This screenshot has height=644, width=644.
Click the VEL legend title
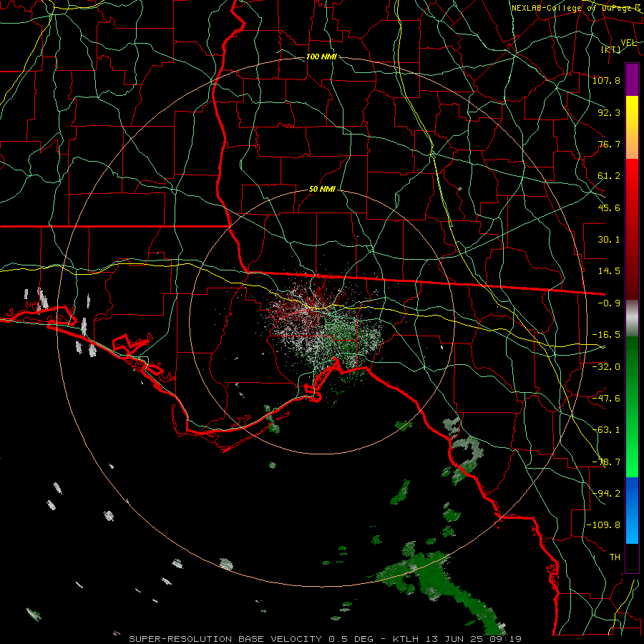(628, 42)
